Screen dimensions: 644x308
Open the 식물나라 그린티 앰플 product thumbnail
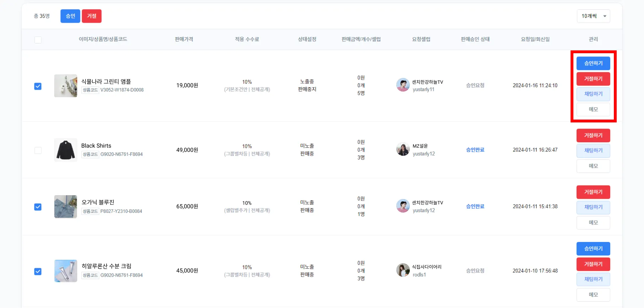point(66,86)
